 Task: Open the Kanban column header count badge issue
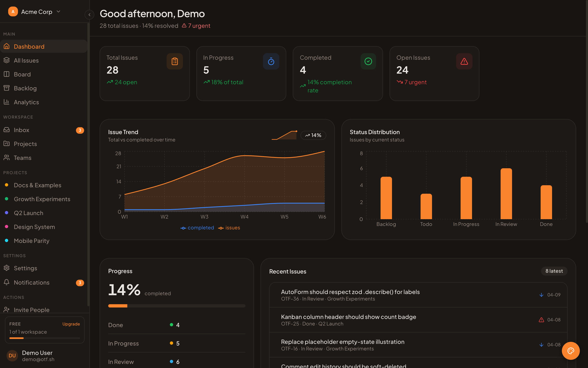[418, 320]
